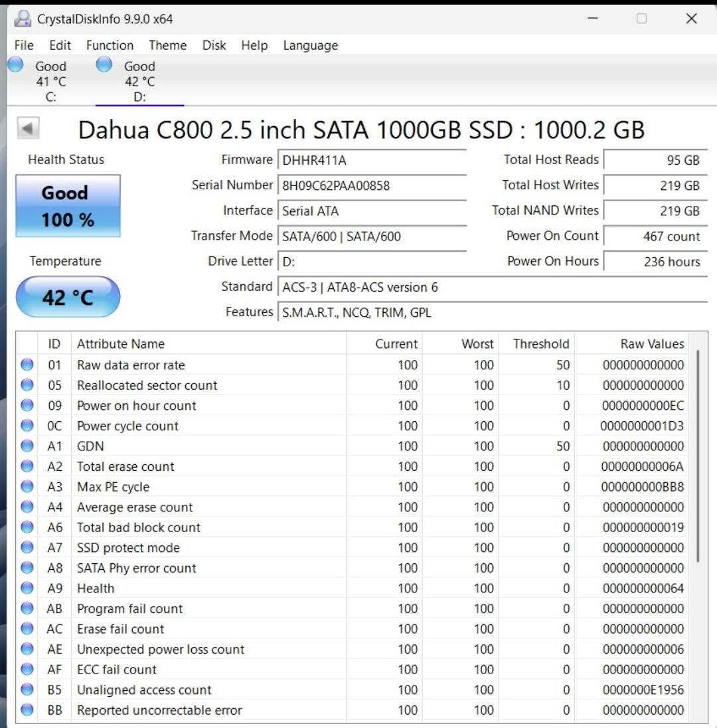
Task: Click the Drive Letter field D:
Action: click(x=372, y=262)
